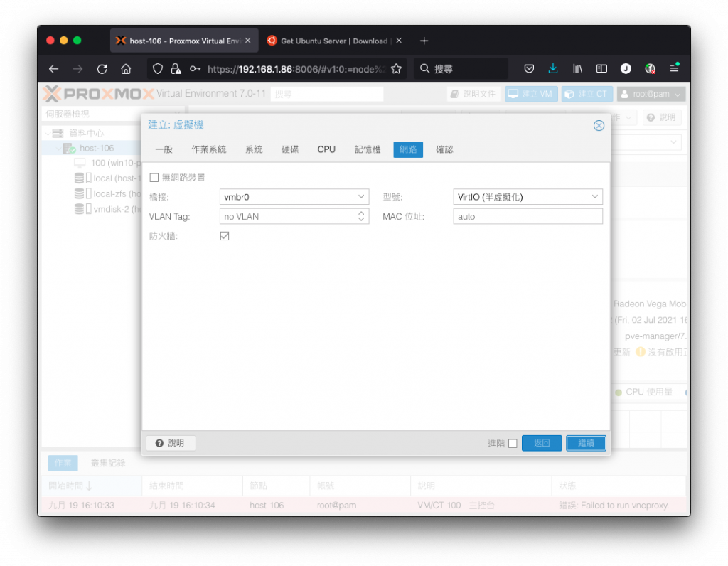
Task: Switch to the OS tab
Action: [208, 149]
